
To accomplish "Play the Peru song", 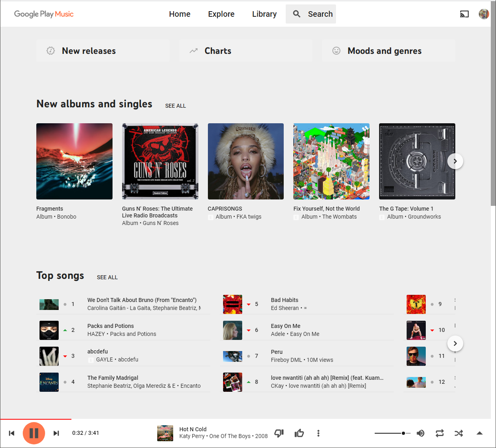I will (277, 352).
